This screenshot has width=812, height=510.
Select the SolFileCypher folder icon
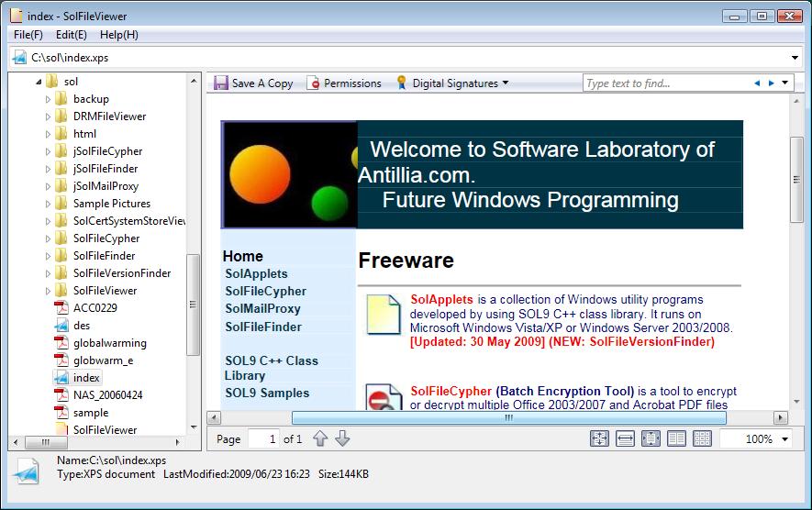coord(61,238)
